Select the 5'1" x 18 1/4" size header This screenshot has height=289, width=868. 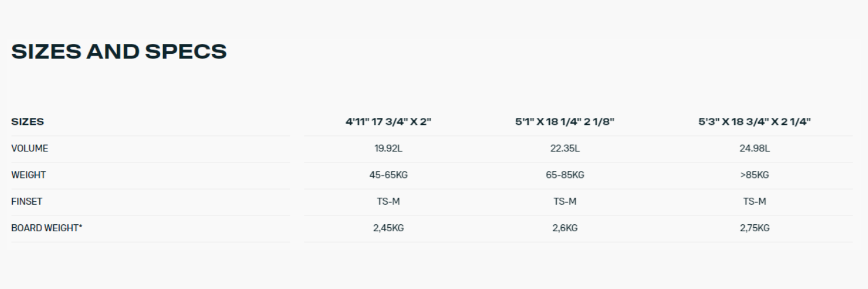(x=565, y=122)
